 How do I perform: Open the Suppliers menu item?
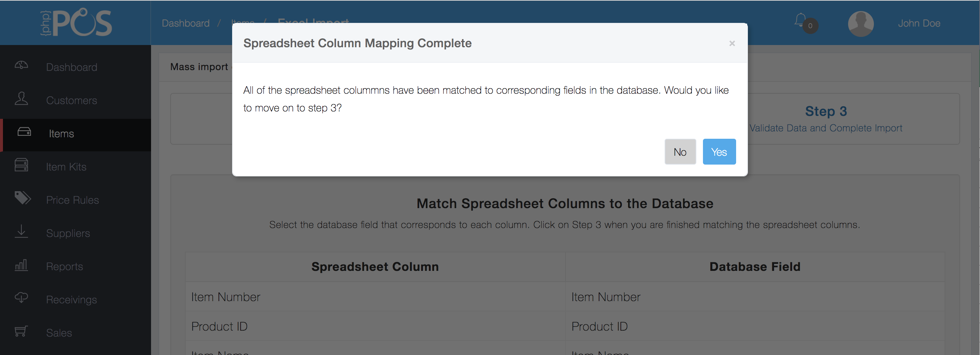point(68,233)
